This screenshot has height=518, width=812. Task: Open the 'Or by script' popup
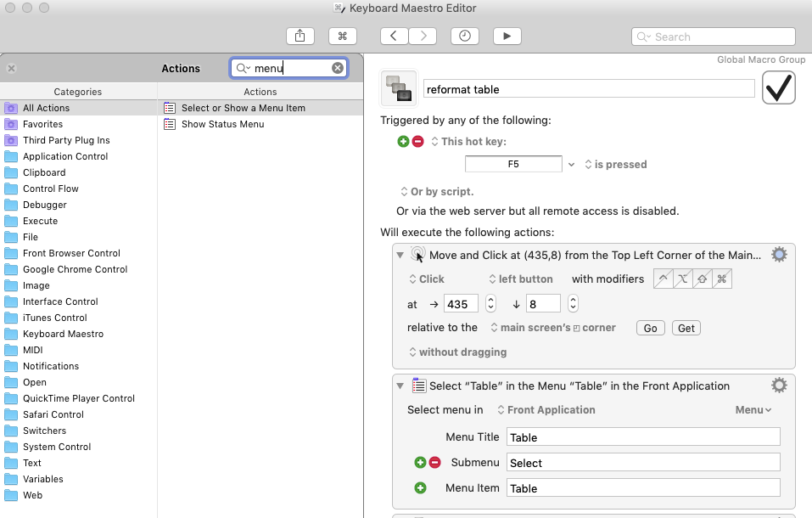[437, 191]
